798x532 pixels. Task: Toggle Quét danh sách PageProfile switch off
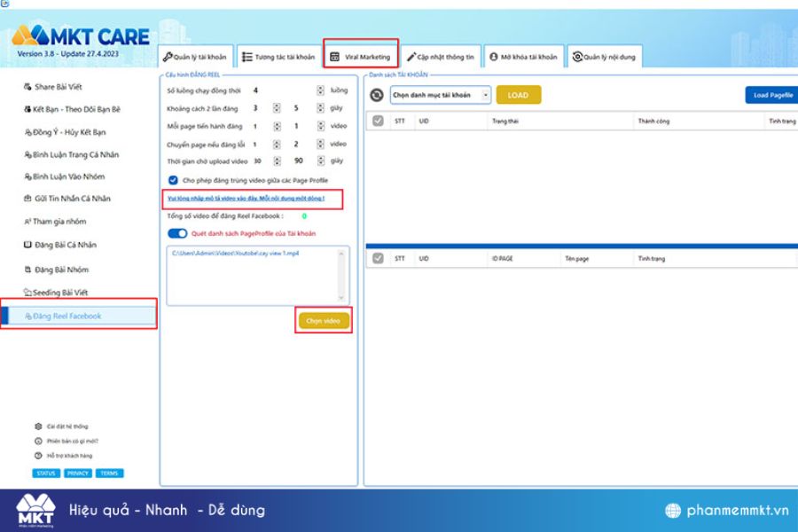coord(177,233)
